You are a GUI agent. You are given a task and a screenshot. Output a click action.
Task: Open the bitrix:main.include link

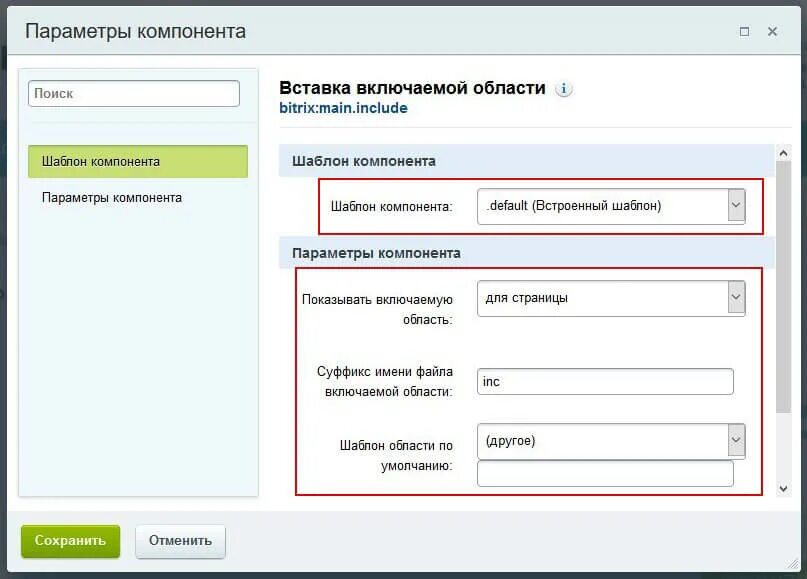click(343, 109)
